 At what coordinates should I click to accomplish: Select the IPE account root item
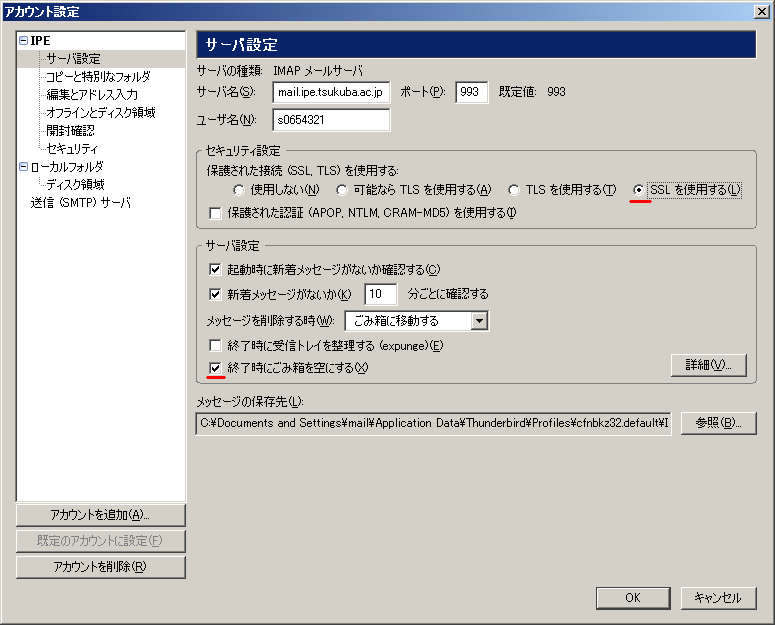[40, 41]
